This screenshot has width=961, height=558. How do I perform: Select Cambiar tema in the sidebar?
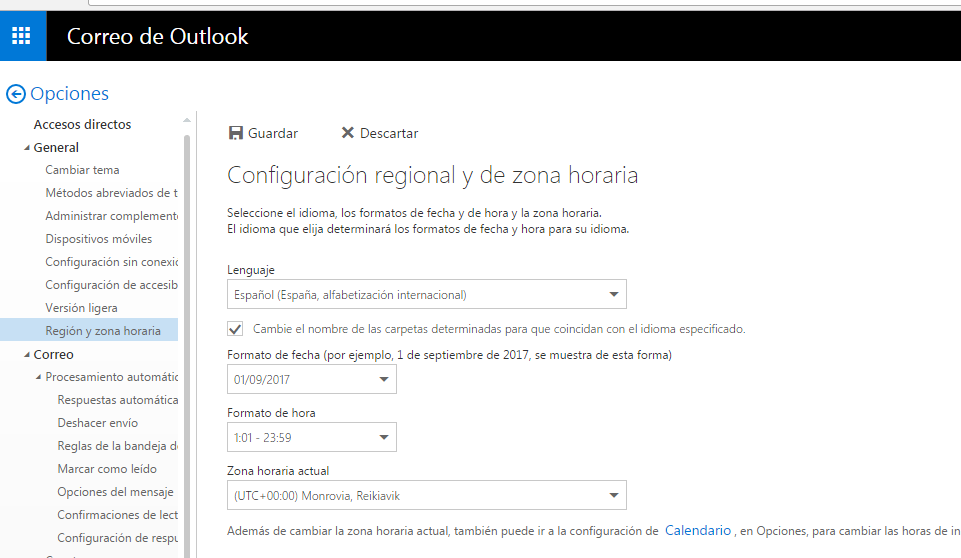coord(82,170)
